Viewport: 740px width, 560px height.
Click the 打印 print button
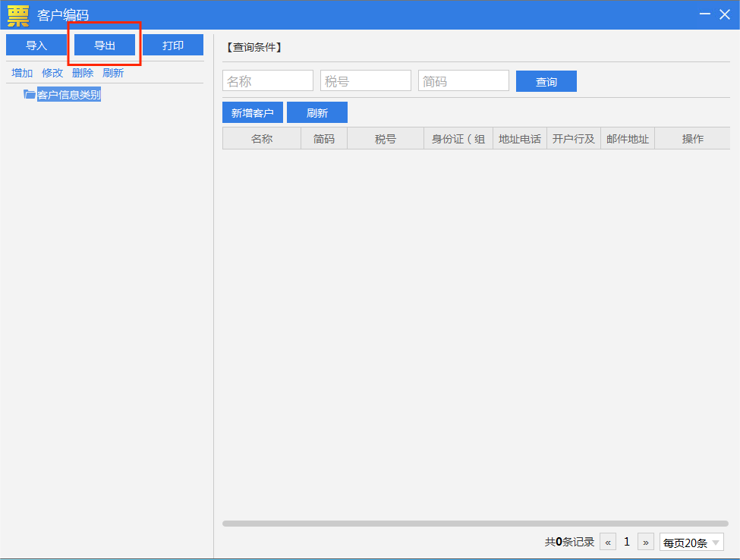173,45
